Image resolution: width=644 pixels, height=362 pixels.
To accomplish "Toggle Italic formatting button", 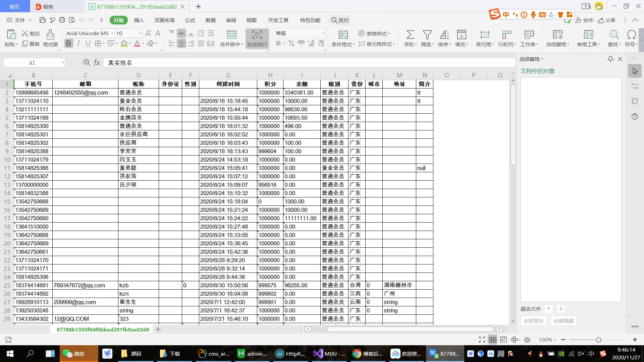I will tap(78, 44).
